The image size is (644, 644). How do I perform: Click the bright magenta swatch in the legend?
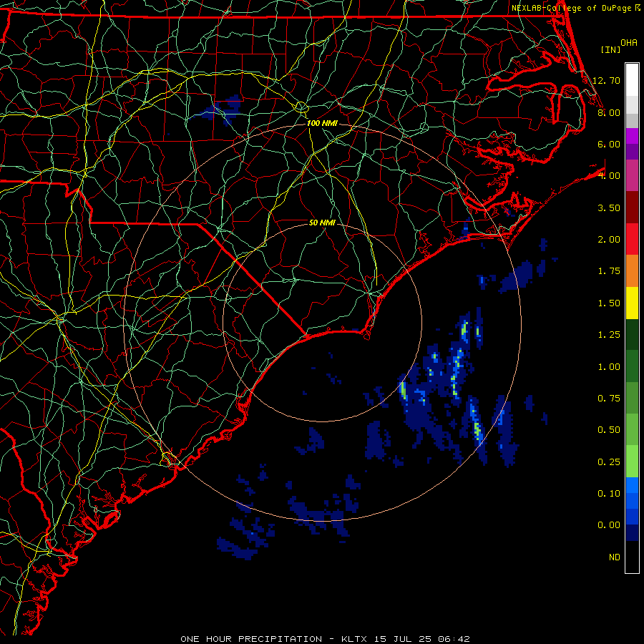pos(632,136)
